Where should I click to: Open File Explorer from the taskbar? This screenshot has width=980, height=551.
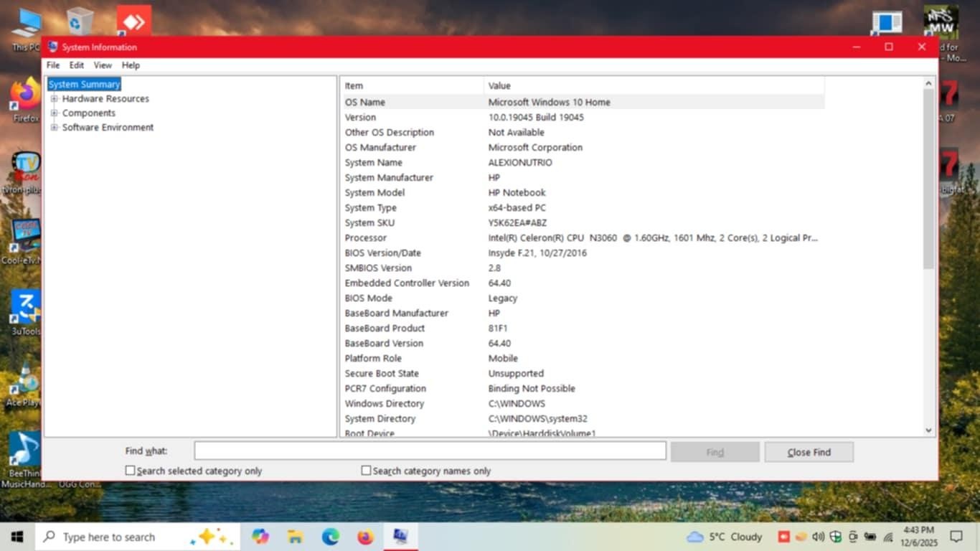[295, 537]
